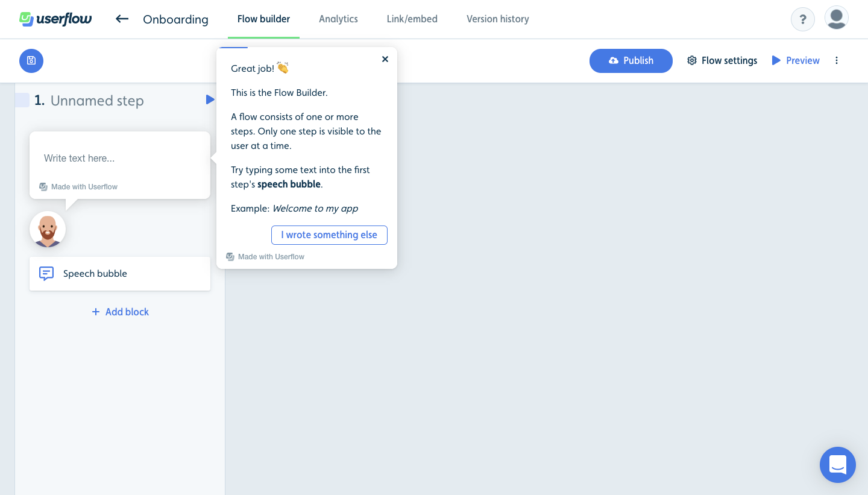The height and width of the screenshot is (495, 868).
Task: Click the I wrote something else button
Action: pyautogui.click(x=329, y=235)
